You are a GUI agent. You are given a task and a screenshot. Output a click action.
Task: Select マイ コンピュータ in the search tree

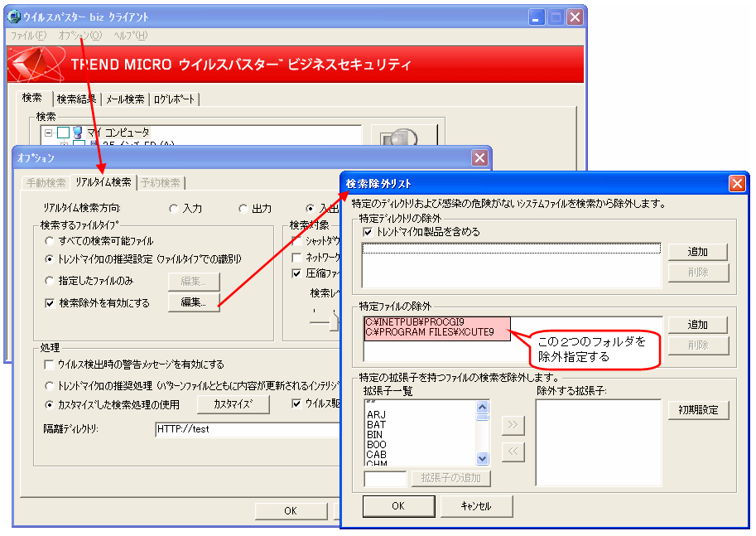pos(118,133)
